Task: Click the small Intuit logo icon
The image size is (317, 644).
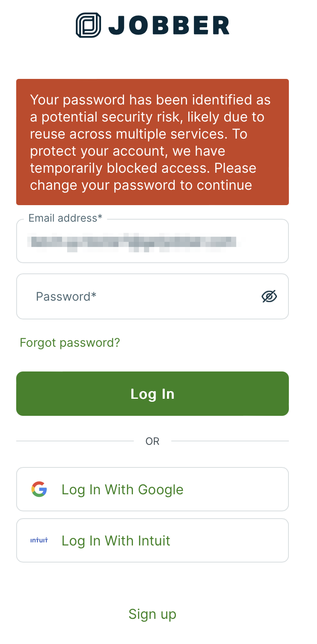Action: [39, 540]
